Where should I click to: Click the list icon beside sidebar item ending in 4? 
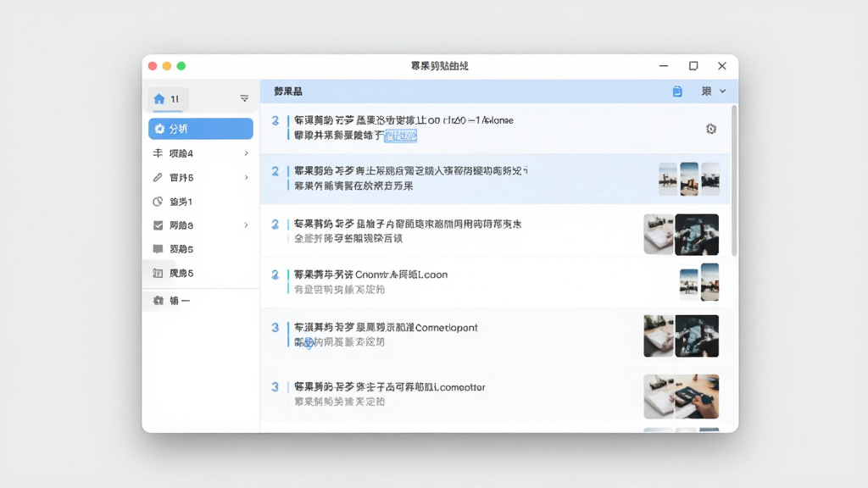click(158, 153)
